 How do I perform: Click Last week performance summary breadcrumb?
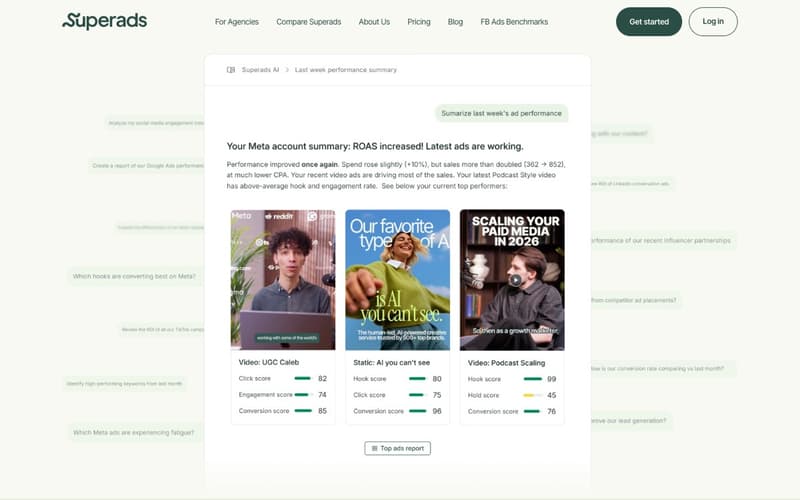(345, 70)
